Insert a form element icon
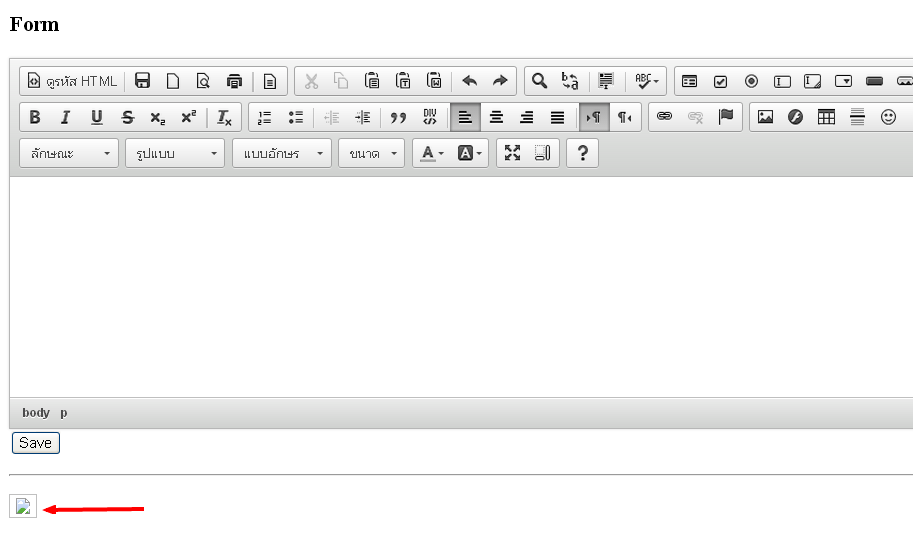The height and width of the screenshot is (547, 913). tap(689, 81)
